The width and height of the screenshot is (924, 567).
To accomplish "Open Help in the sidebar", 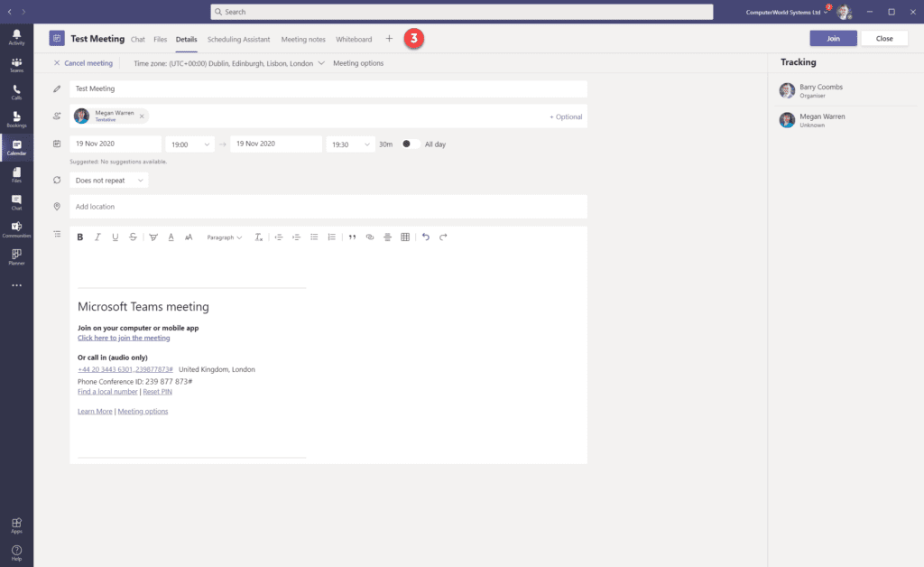I will tap(16, 553).
